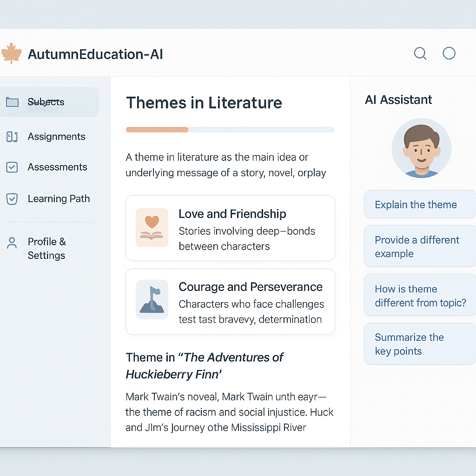Click the heart-book icon on Love and Friendship
This screenshot has height=476, width=476.
click(x=152, y=227)
